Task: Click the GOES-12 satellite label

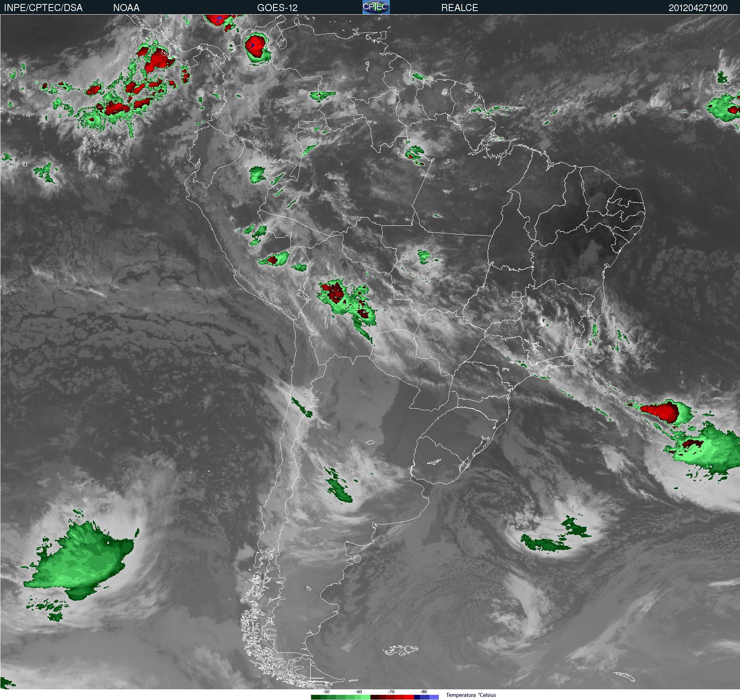Action: tap(277, 8)
